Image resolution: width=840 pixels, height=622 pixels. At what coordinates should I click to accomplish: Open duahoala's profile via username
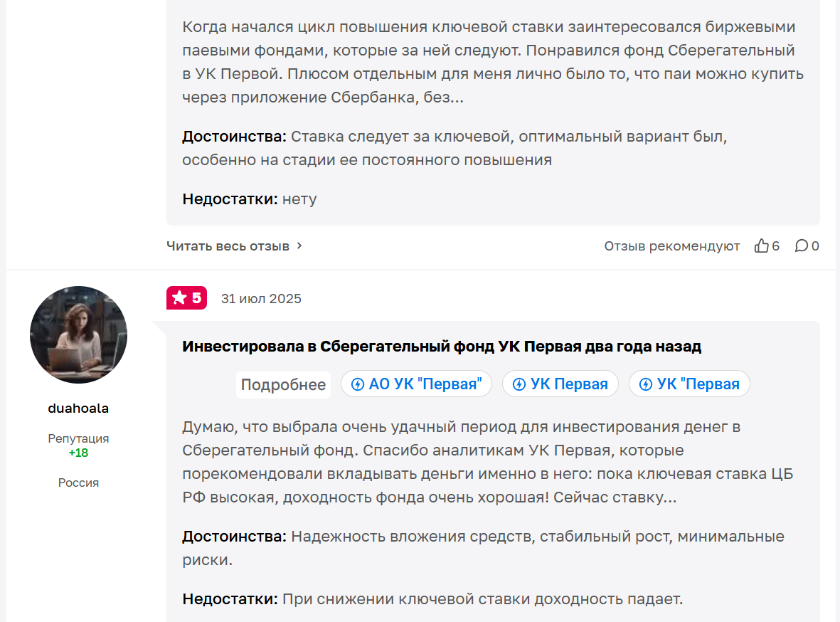click(78, 408)
